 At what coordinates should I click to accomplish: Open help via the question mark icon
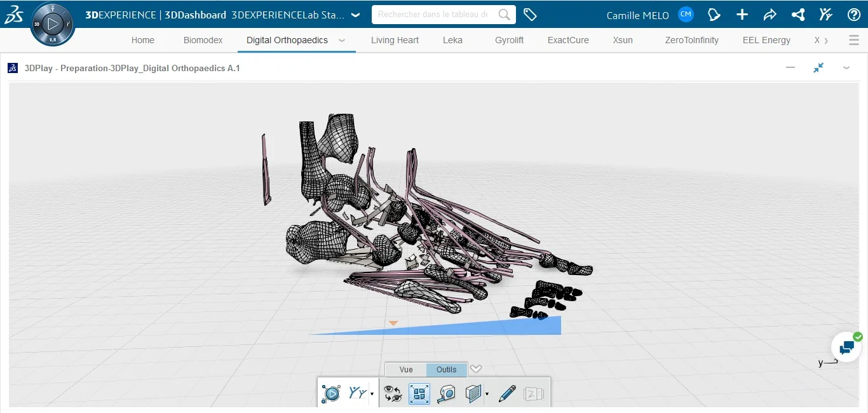(854, 14)
